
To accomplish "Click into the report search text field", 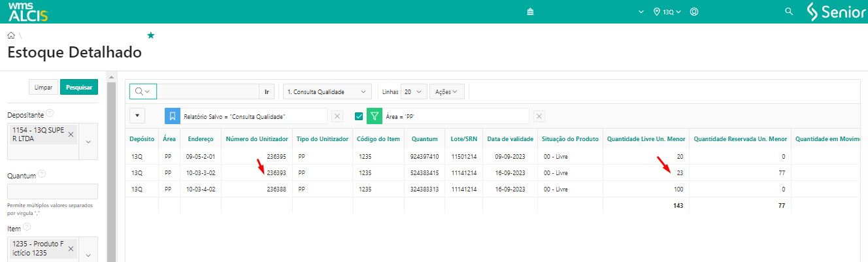I will [x=208, y=92].
